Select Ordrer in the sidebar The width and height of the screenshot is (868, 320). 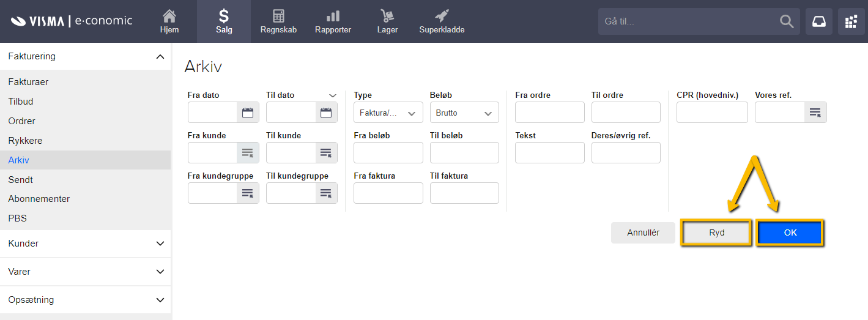click(x=22, y=121)
